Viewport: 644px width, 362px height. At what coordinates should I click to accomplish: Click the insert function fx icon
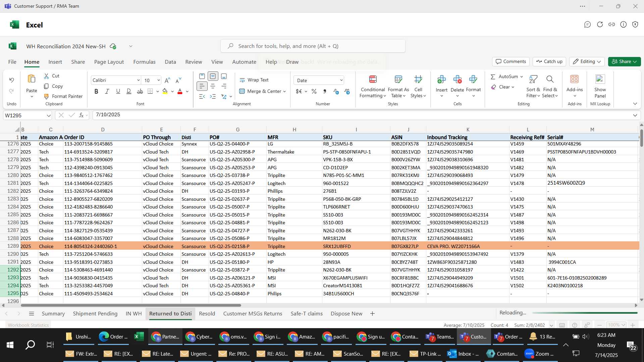(x=81, y=115)
